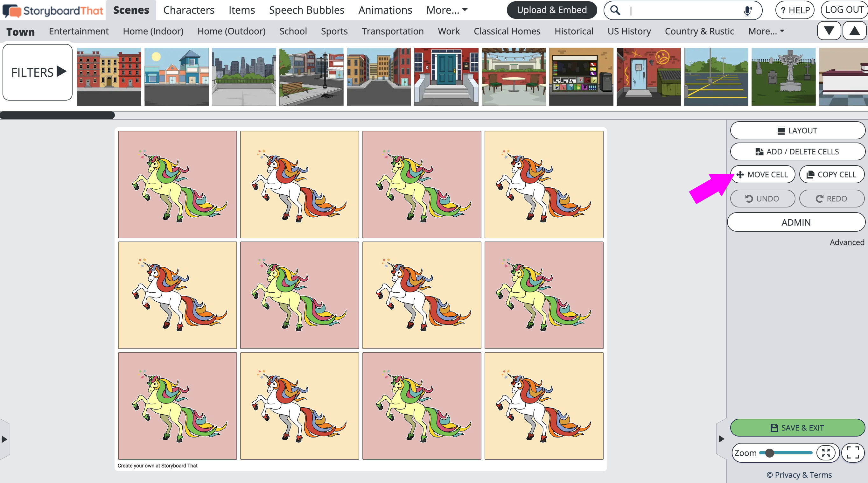The image size is (868, 483).
Task: Select the first pink unicorn storyboard cell
Action: (x=177, y=184)
